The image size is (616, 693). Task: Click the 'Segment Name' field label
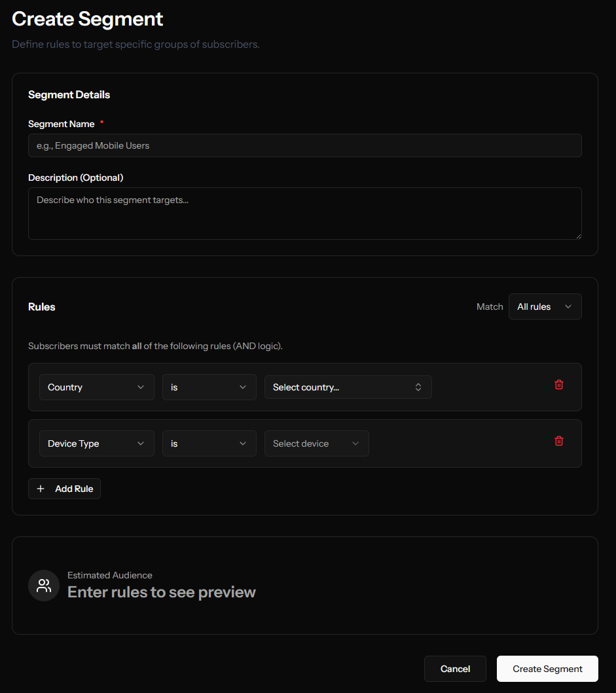tap(61, 124)
